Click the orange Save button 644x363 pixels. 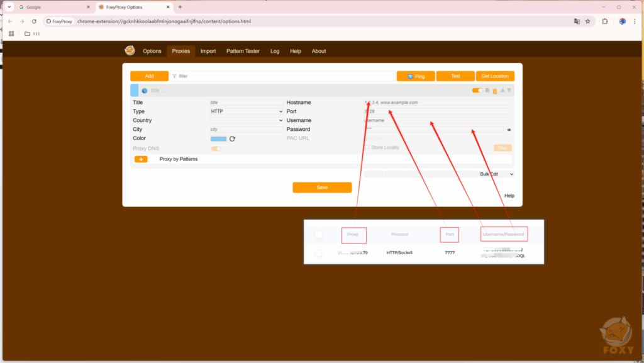322,187
